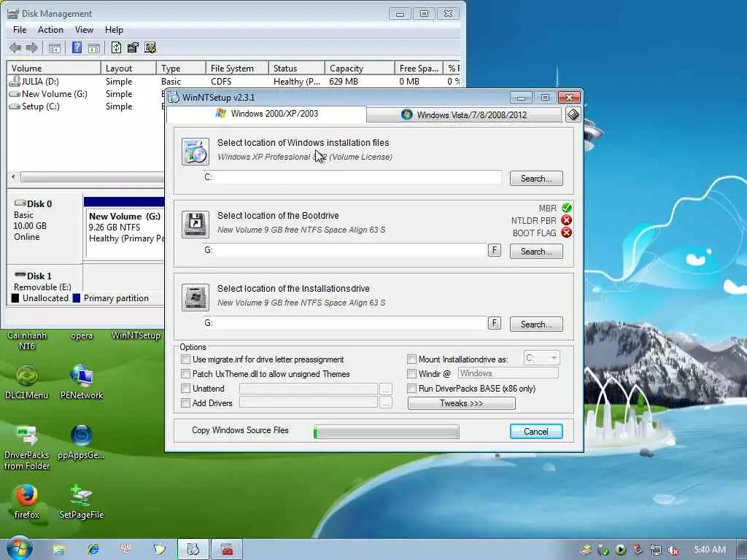The width and height of the screenshot is (747, 560).
Task: Click the show/hide console tree toolbar icon
Action: click(54, 47)
